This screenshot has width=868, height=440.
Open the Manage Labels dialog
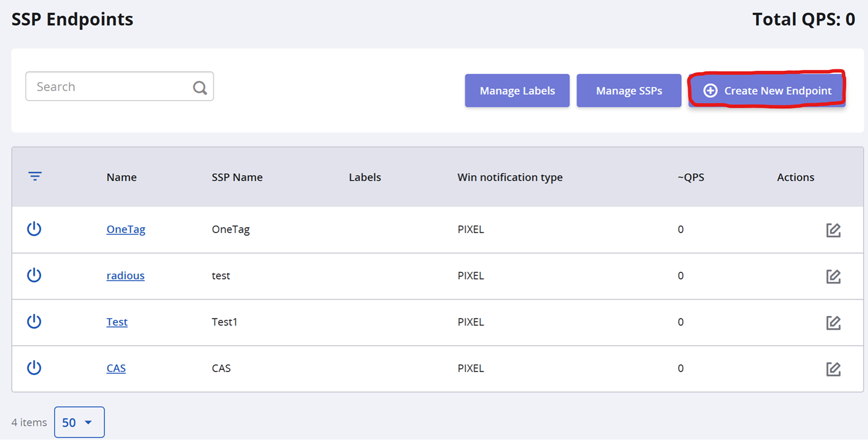click(517, 90)
